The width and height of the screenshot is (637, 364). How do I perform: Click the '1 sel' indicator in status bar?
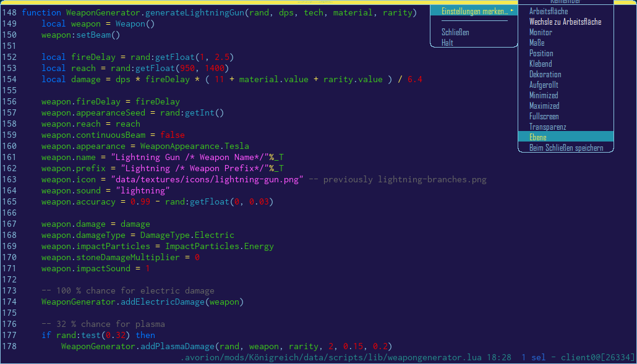[533, 357]
